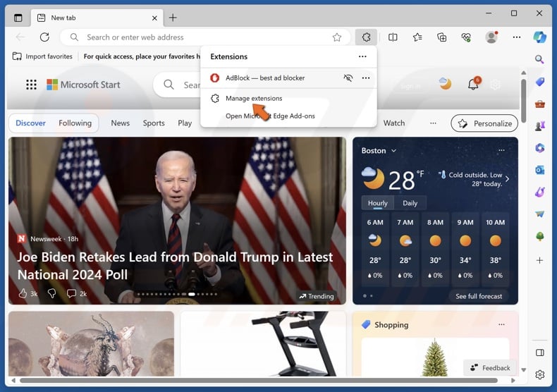The width and height of the screenshot is (557, 392).
Task: Open the Favorites list icon
Action: 417,37
